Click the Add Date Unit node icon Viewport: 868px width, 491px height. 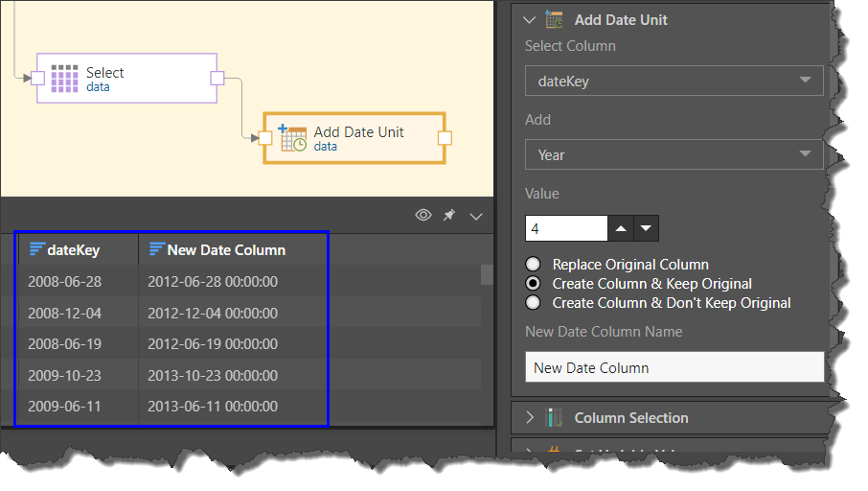292,138
